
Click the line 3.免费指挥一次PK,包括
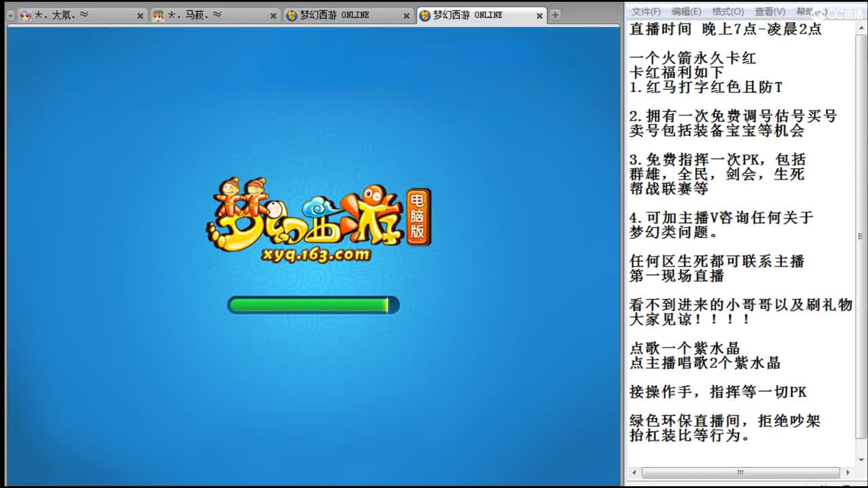pos(717,160)
